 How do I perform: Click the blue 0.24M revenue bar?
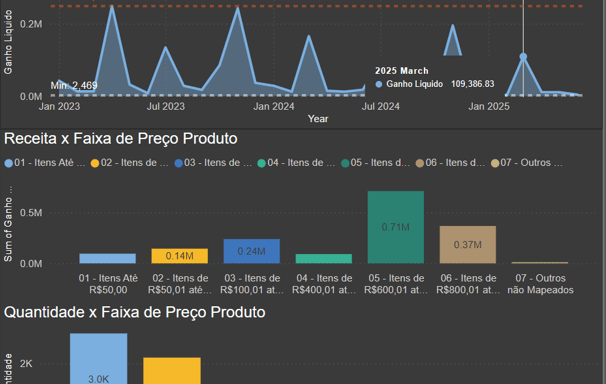(x=252, y=251)
